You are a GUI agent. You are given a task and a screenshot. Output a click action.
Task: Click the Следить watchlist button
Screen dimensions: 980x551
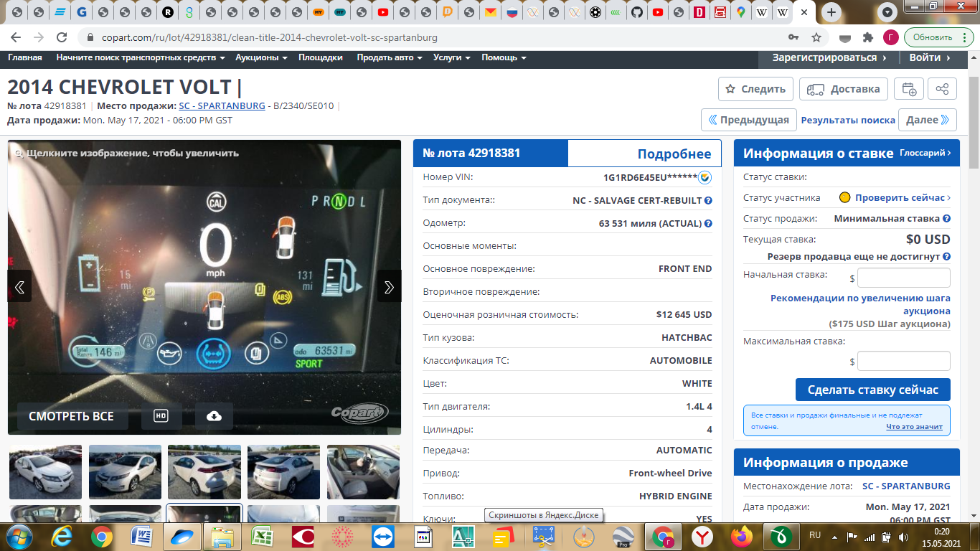pos(755,89)
